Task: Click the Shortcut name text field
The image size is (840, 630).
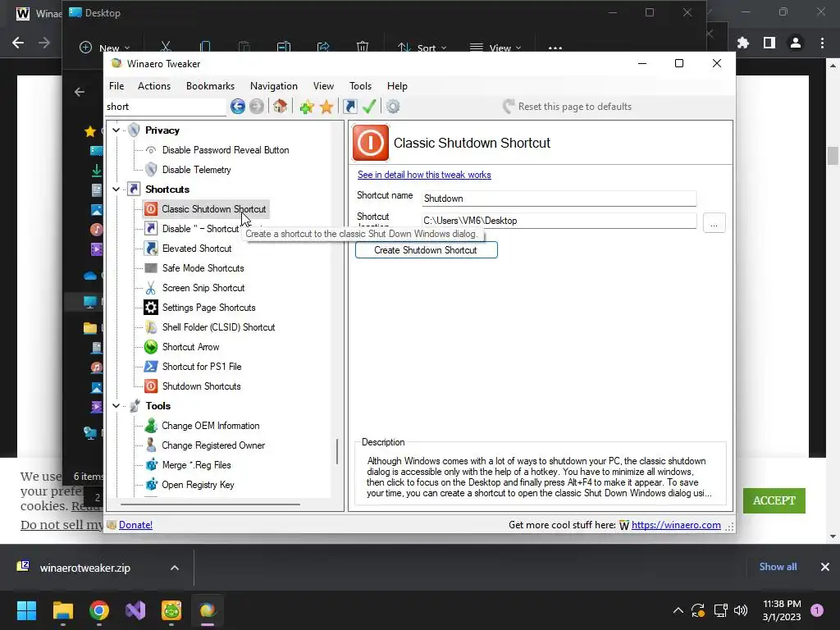Action: pyautogui.click(x=559, y=199)
